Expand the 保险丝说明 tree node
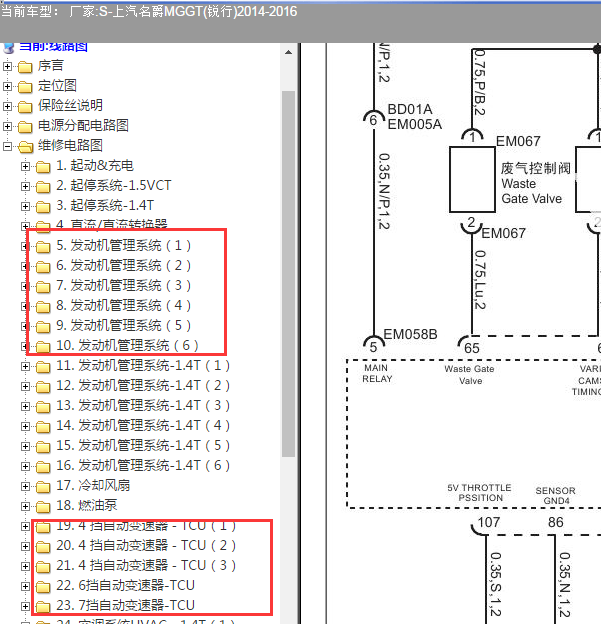This screenshot has height=624, width=601. pyautogui.click(x=7, y=106)
